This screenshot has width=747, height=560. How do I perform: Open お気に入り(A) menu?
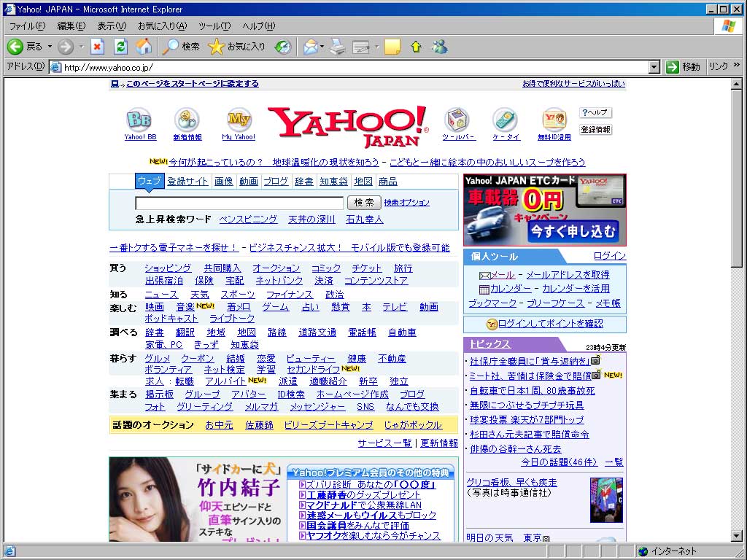(162, 26)
